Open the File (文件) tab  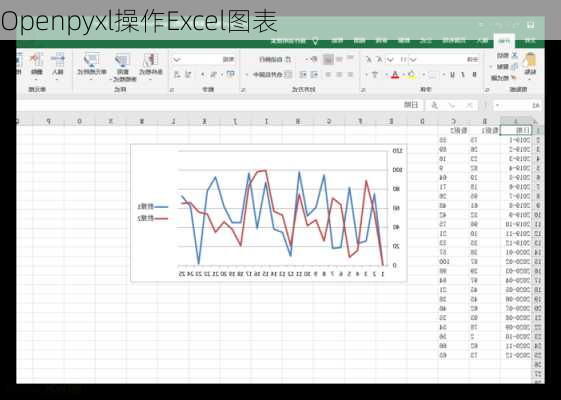(x=530, y=40)
